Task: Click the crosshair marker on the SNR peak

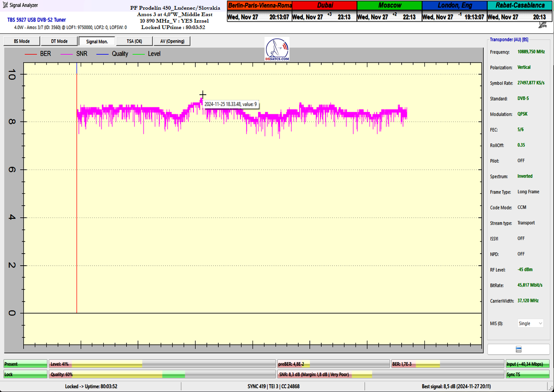Action: coord(202,95)
